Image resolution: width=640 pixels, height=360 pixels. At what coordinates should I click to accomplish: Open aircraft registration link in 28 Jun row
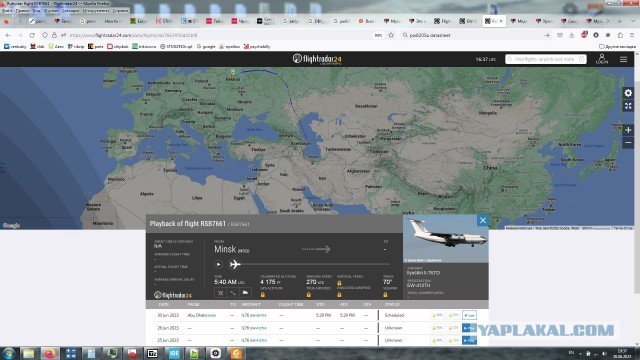coord(258,328)
